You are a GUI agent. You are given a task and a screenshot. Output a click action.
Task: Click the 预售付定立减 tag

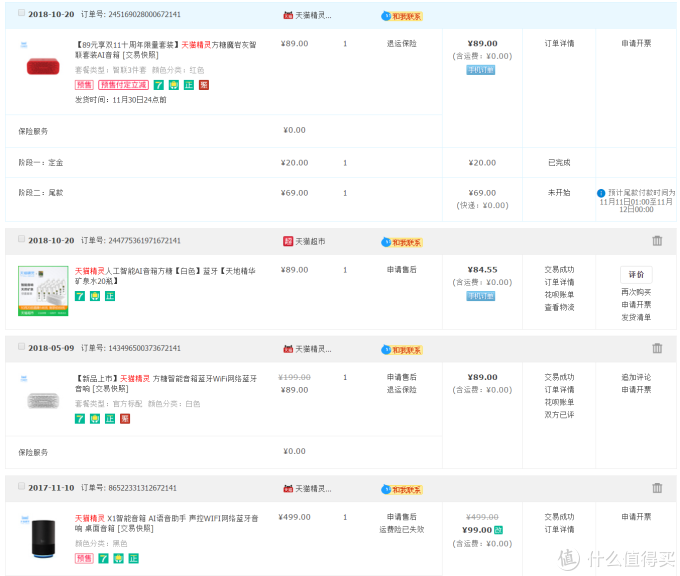124,85
